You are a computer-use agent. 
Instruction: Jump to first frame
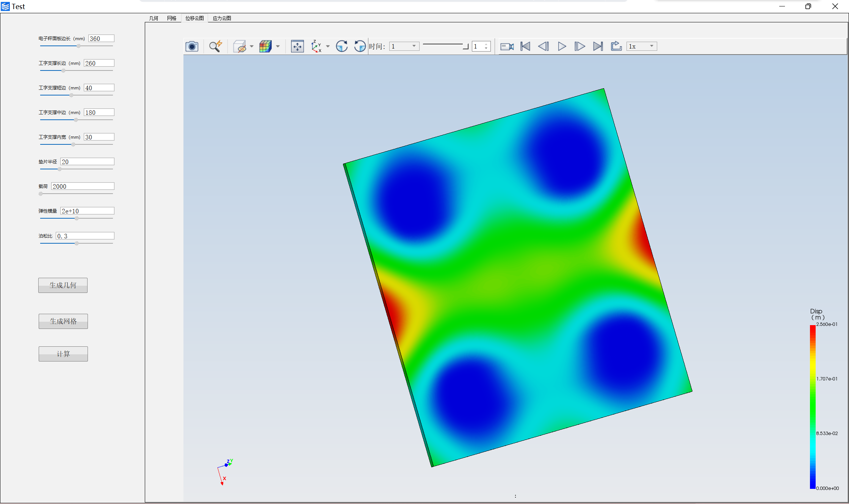pyautogui.click(x=525, y=46)
